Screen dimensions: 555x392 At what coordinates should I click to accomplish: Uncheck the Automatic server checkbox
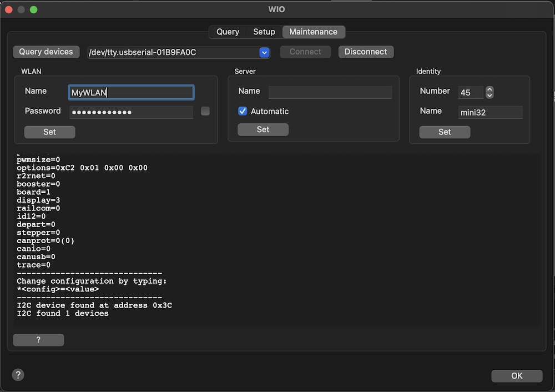click(243, 111)
